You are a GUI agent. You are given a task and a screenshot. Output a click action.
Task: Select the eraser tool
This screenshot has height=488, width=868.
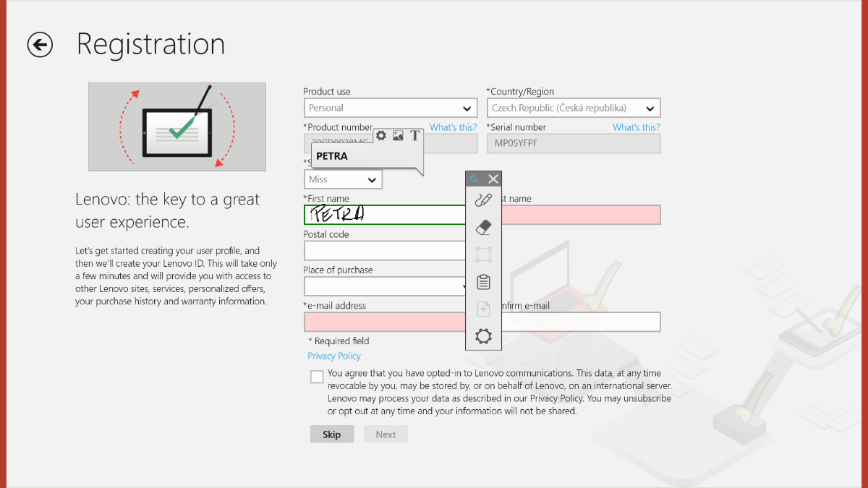coord(483,228)
